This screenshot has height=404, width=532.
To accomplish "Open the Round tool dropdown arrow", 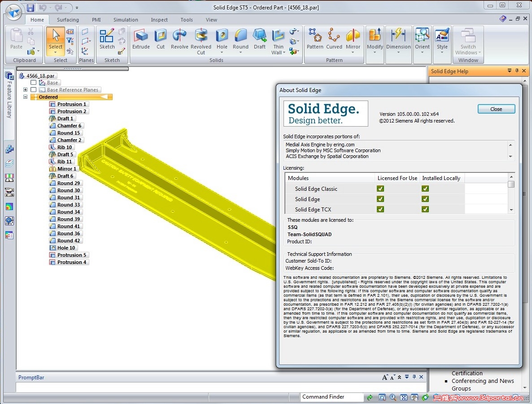I will pos(240,53).
